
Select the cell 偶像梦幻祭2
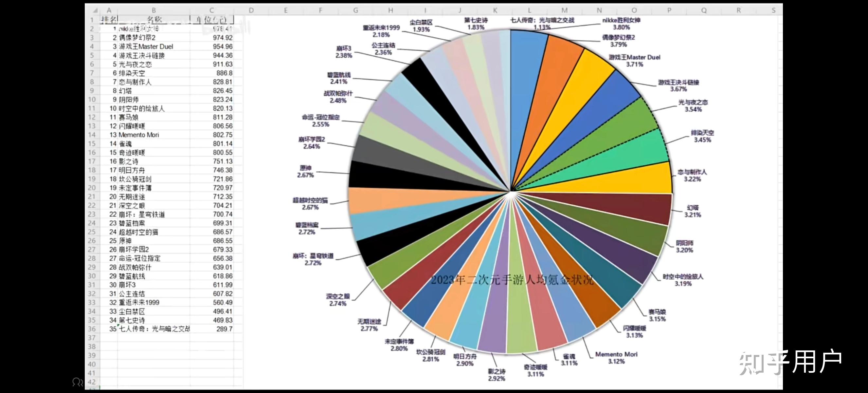[154, 37]
